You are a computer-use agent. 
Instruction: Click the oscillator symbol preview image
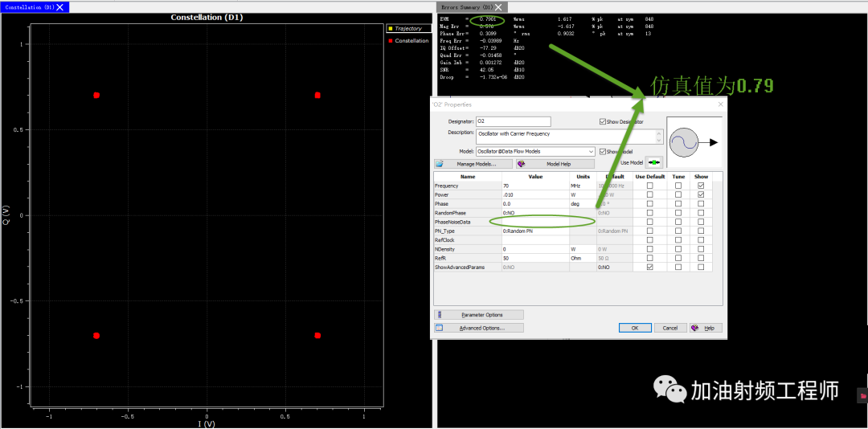pyautogui.click(x=694, y=142)
